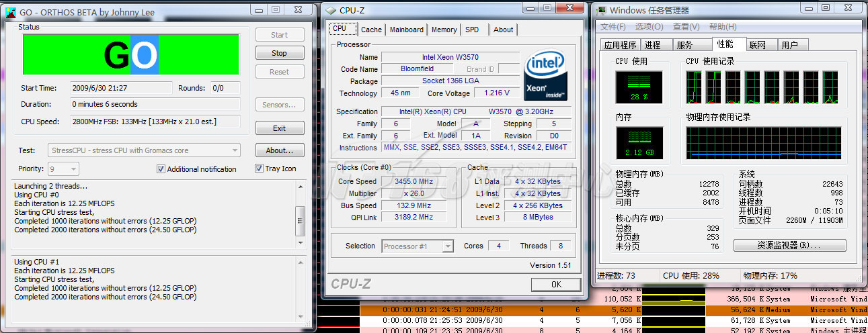The image size is (868, 333).
Task: Click the Rounds field showing 0/0
Action: click(x=225, y=88)
